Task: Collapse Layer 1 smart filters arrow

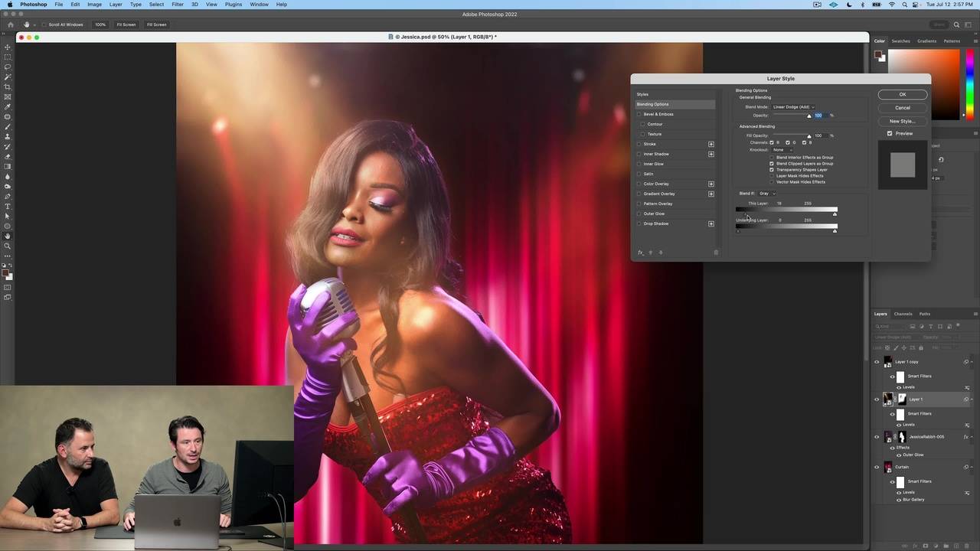Action: point(972,399)
